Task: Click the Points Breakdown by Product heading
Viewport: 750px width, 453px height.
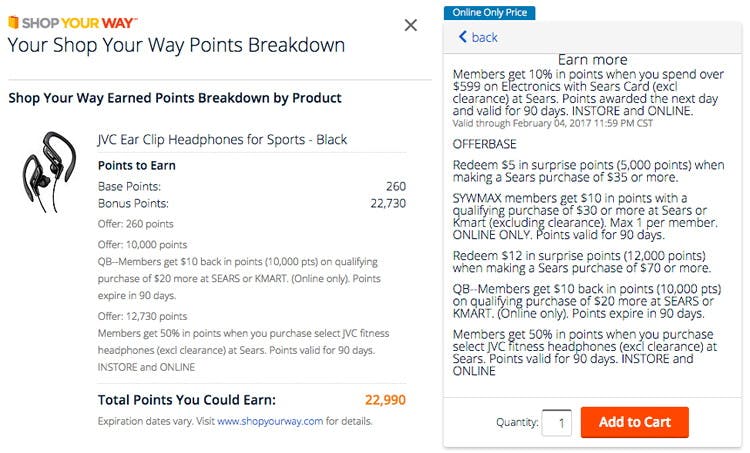Action: [175, 98]
